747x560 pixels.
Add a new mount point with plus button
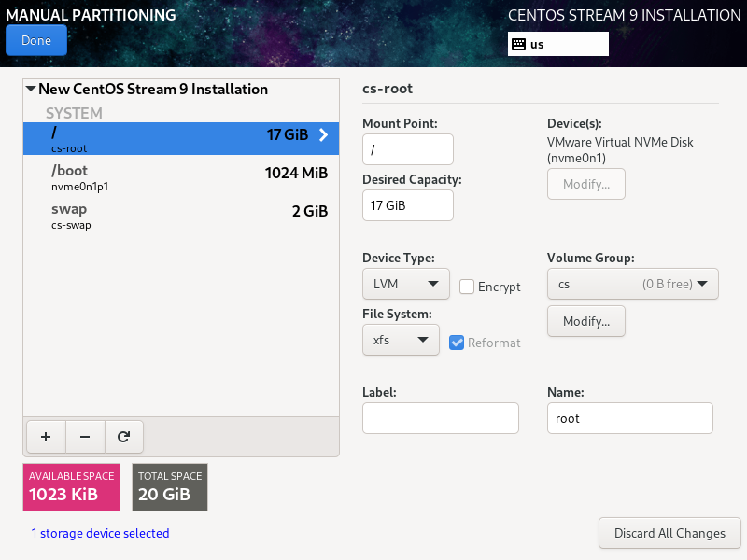46,437
